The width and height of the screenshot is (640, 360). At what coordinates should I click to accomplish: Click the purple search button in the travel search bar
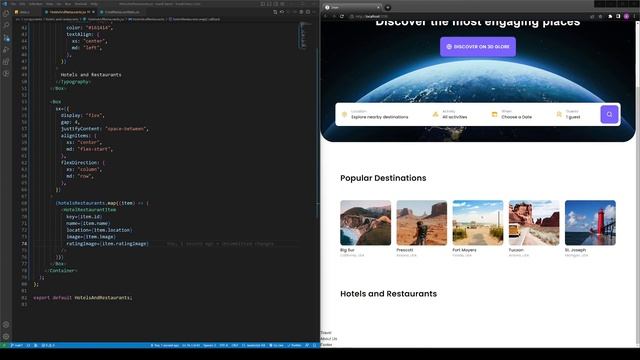[609, 114]
